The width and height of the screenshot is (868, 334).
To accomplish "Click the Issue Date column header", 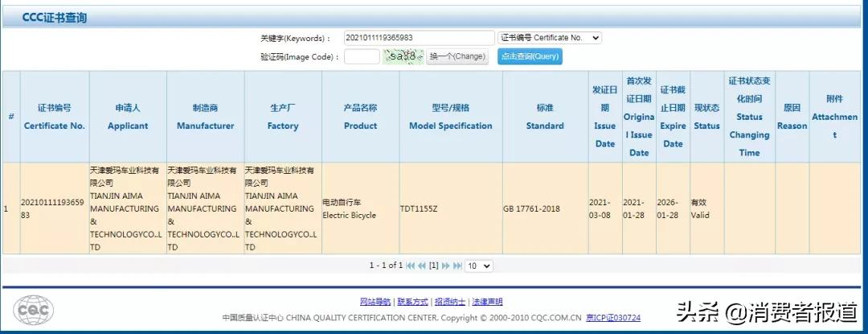I will (x=605, y=117).
